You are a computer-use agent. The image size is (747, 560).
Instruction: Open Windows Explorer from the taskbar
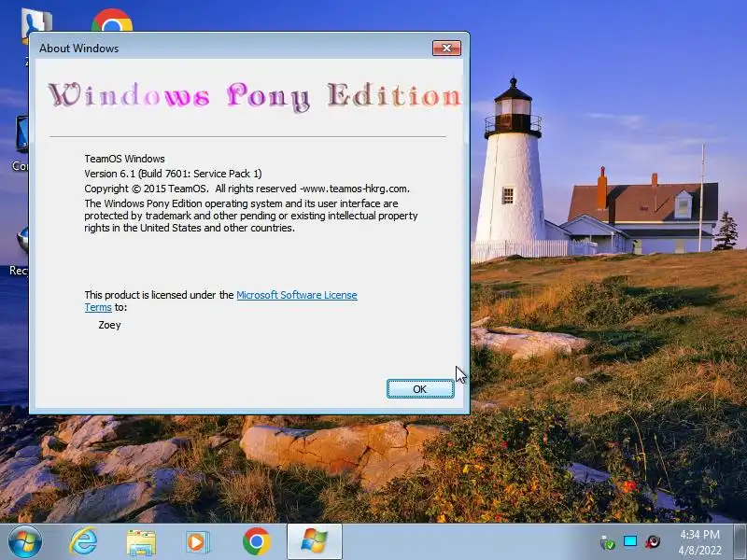(141, 542)
